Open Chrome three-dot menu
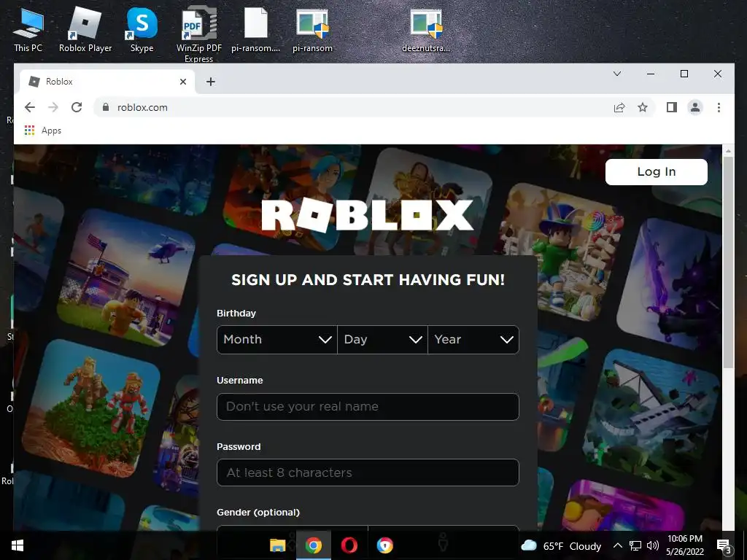Screen dimensions: 747x560 coord(719,107)
